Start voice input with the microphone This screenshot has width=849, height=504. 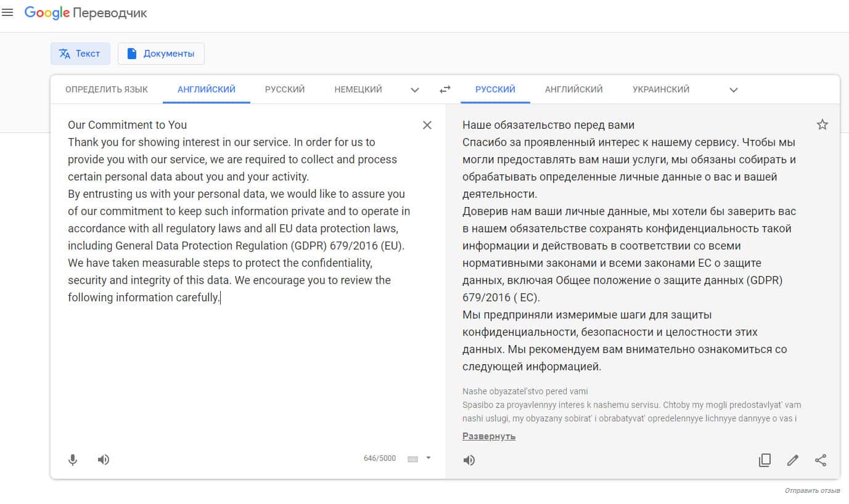click(73, 460)
